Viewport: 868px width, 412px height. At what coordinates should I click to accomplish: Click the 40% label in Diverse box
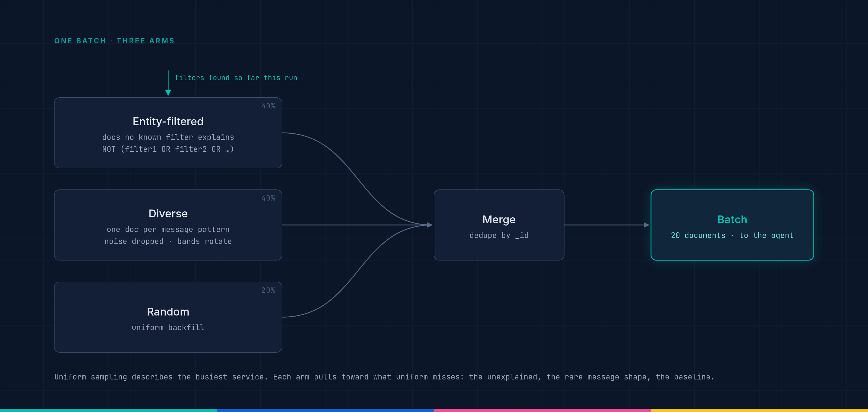268,198
